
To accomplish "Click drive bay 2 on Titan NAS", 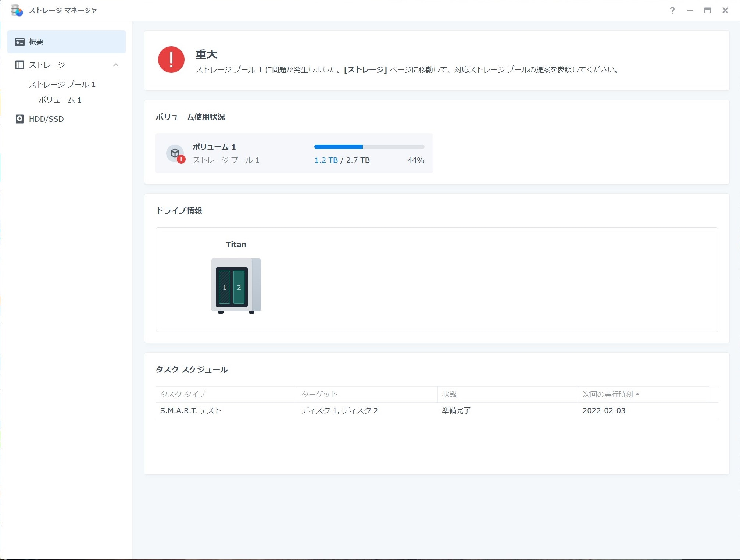I will pos(239,287).
